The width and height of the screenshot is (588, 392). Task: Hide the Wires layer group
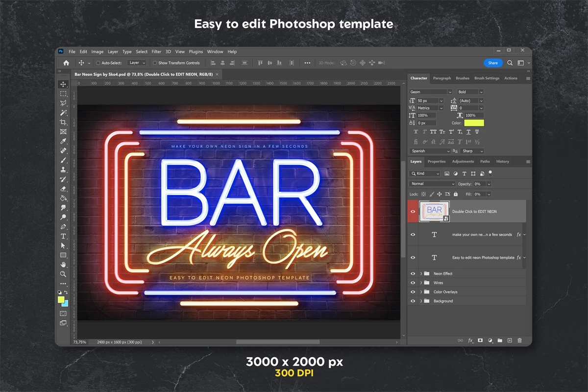pos(413,283)
